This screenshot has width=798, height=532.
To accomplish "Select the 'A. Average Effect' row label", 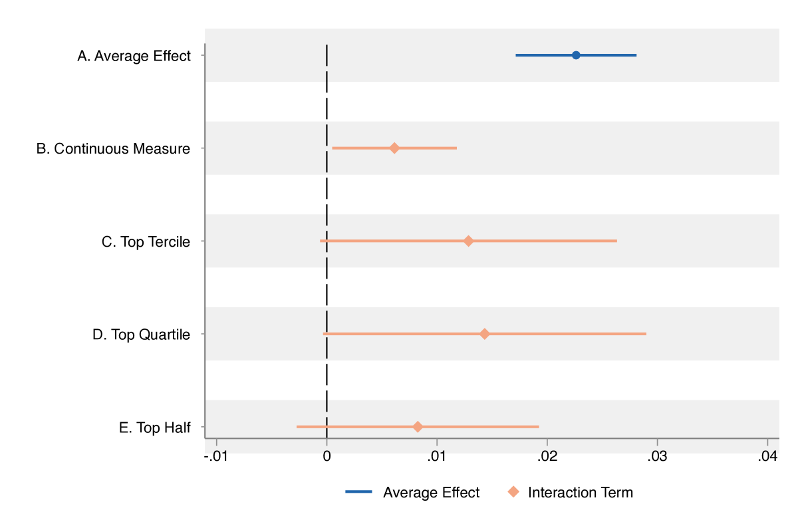I will [134, 56].
